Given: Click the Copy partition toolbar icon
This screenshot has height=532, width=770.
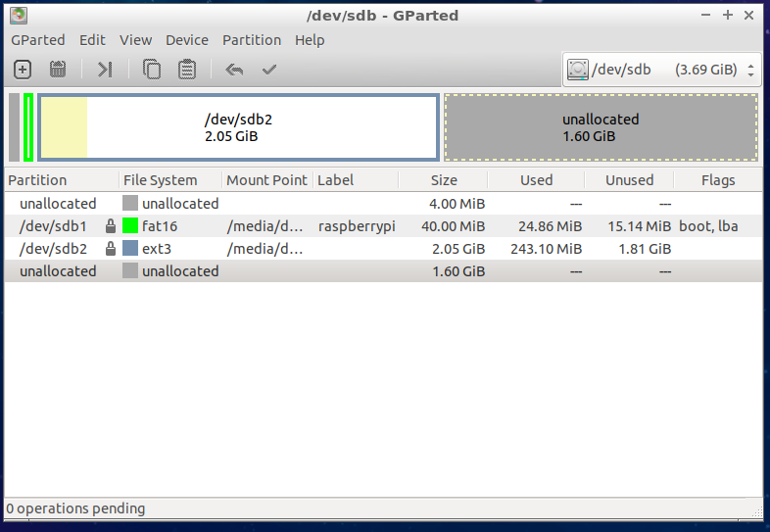Looking at the screenshot, I should [x=152, y=70].
